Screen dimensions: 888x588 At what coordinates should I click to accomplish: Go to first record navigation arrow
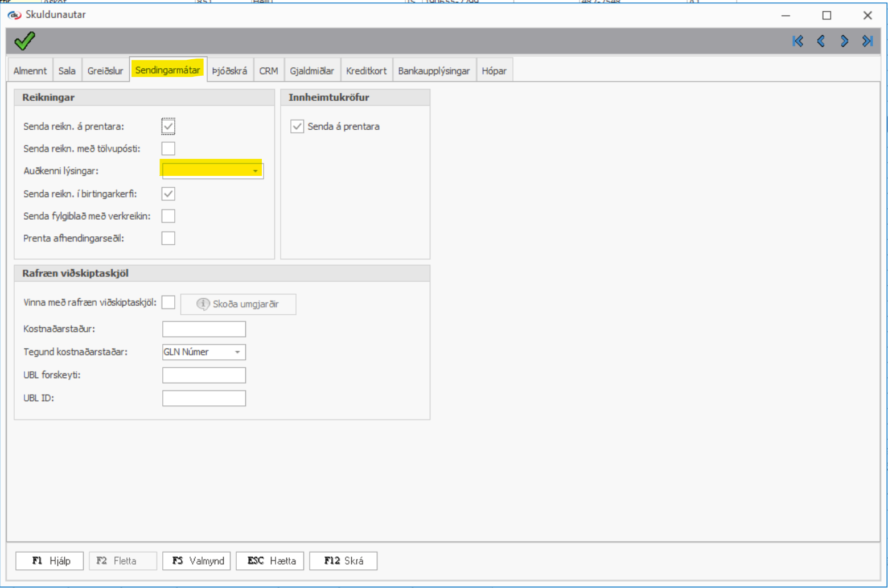(797, 41)
